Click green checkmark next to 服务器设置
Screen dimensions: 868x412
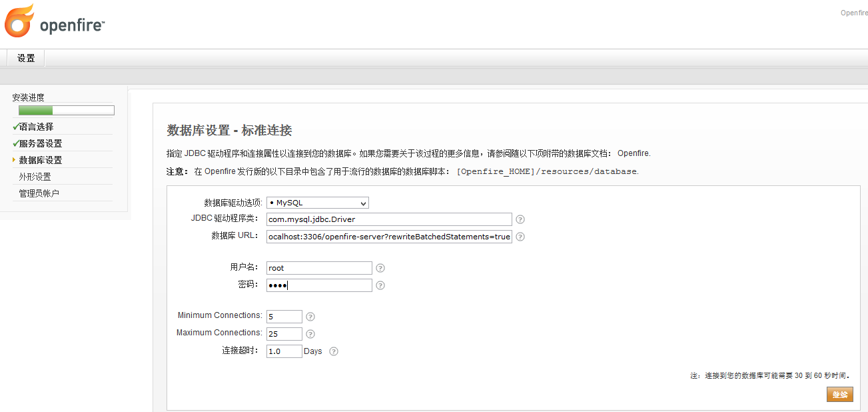pyautogui.click(x=15, y=143)
